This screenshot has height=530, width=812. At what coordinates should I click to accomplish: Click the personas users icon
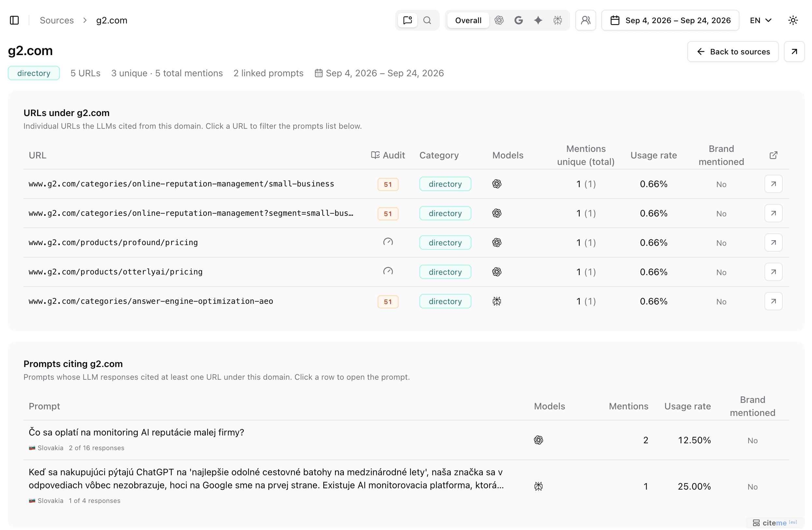[x=585, y=20]
